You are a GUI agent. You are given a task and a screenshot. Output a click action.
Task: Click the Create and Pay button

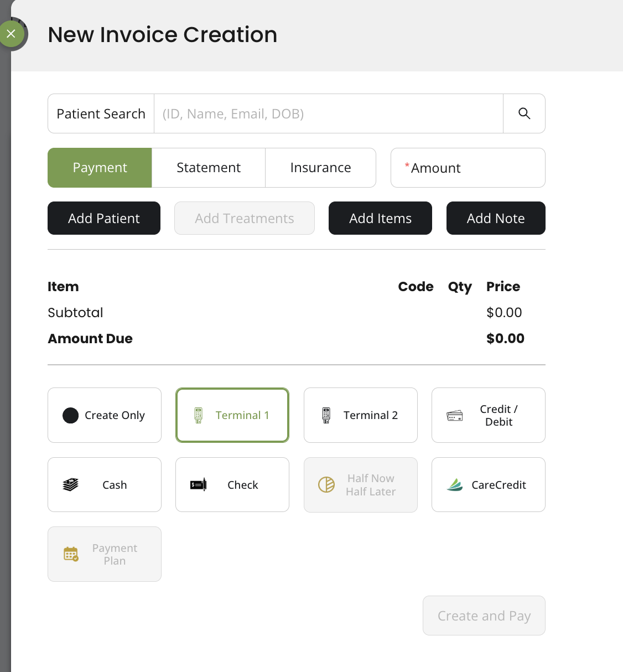point(484,616)
